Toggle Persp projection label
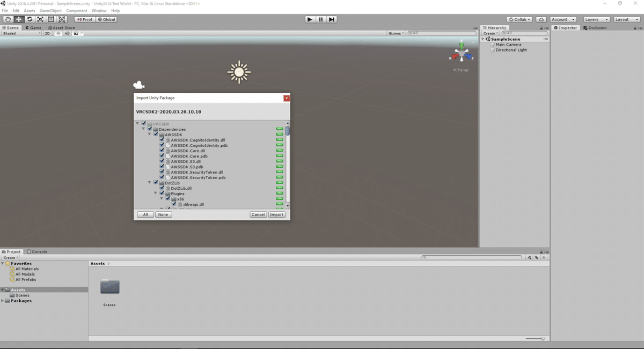644x349 pixels. coord(460,70)
